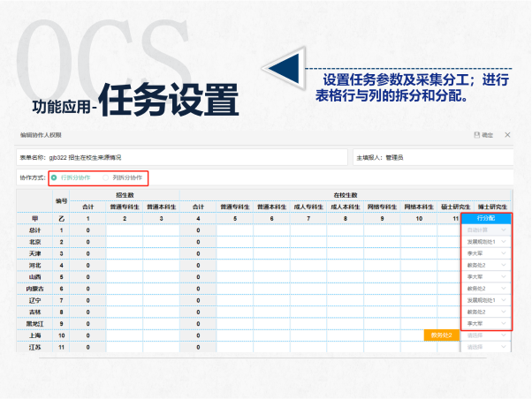Expand the 河北 row 教务处2 dropdown

tap(485, 265)
